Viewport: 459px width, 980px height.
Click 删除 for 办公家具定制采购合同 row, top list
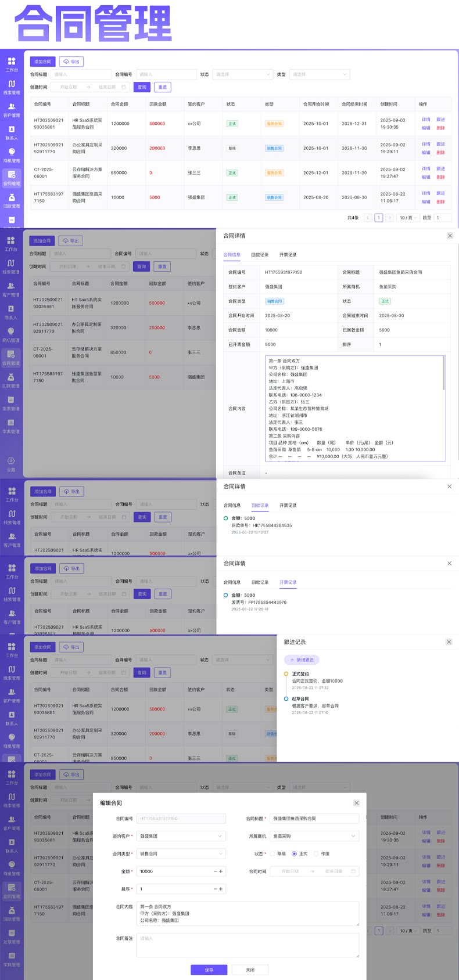440,153
